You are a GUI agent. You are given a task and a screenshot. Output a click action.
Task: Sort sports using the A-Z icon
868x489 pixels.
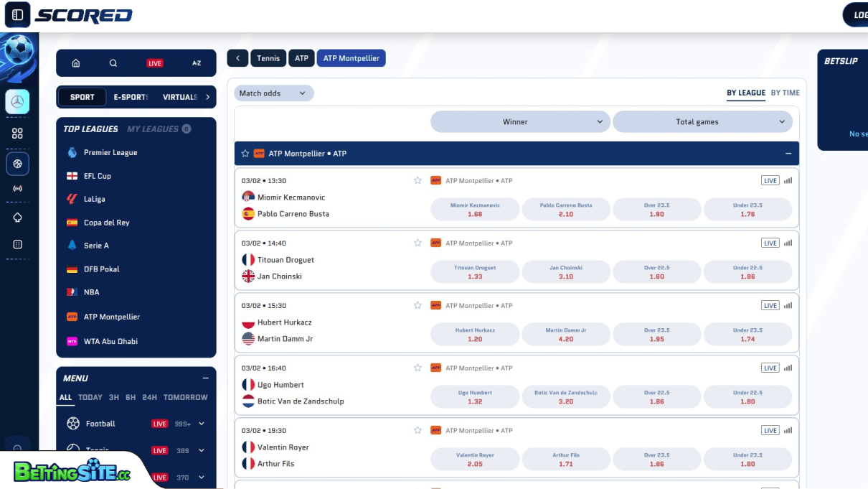point(196,63)
